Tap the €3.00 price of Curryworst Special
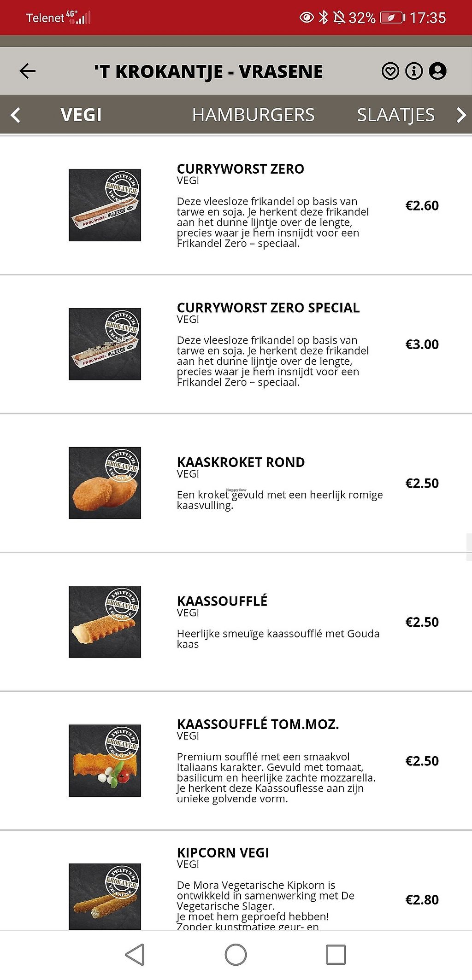 point(422,344)
